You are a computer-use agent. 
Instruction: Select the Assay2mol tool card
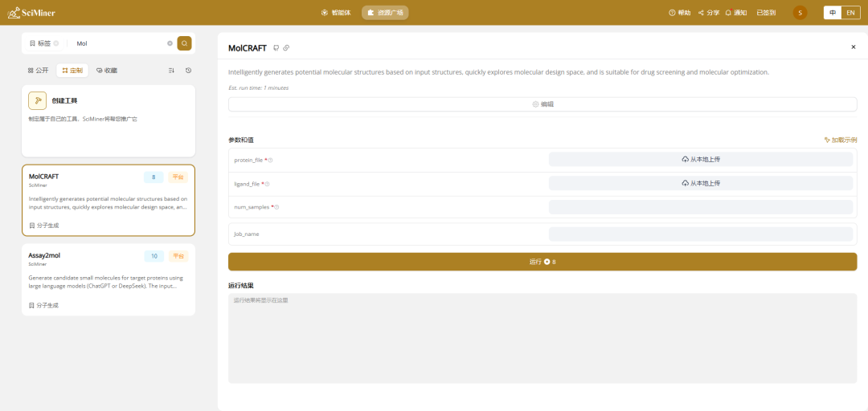[x=108, y=279]
